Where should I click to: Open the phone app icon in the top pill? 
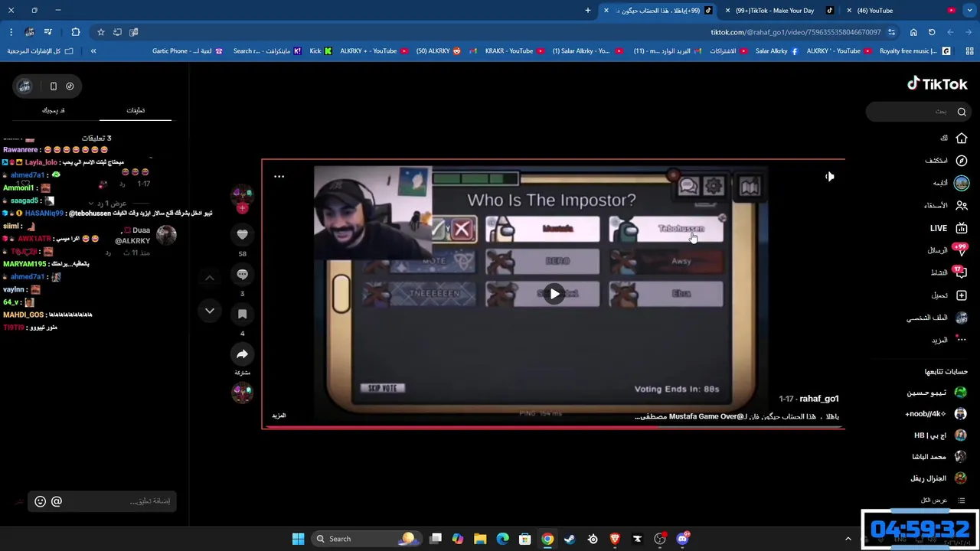click(x=53, y=86)
